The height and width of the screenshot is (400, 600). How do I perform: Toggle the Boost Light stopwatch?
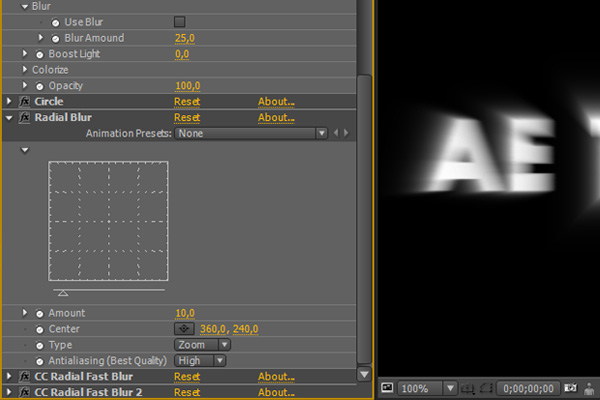click(39, 54)
